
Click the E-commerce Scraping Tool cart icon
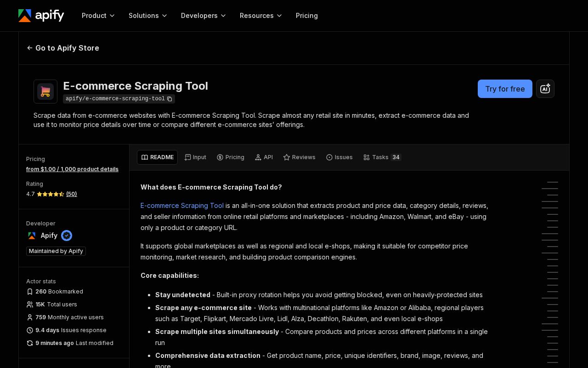click(45, 92)
